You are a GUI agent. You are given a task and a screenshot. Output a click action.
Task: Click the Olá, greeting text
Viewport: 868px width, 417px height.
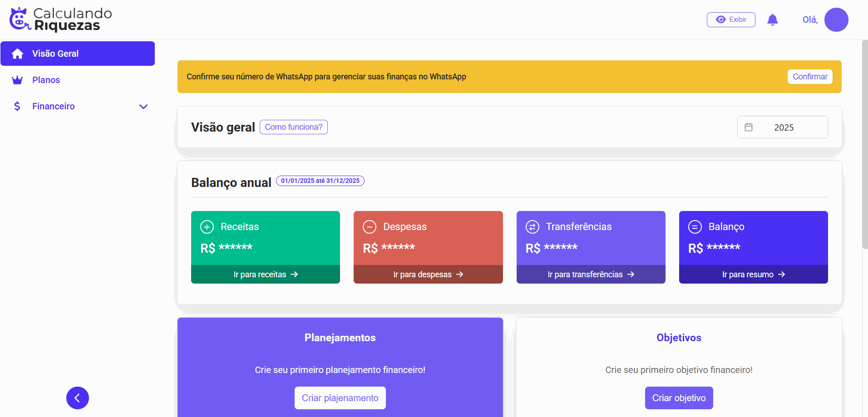[810, 20]
